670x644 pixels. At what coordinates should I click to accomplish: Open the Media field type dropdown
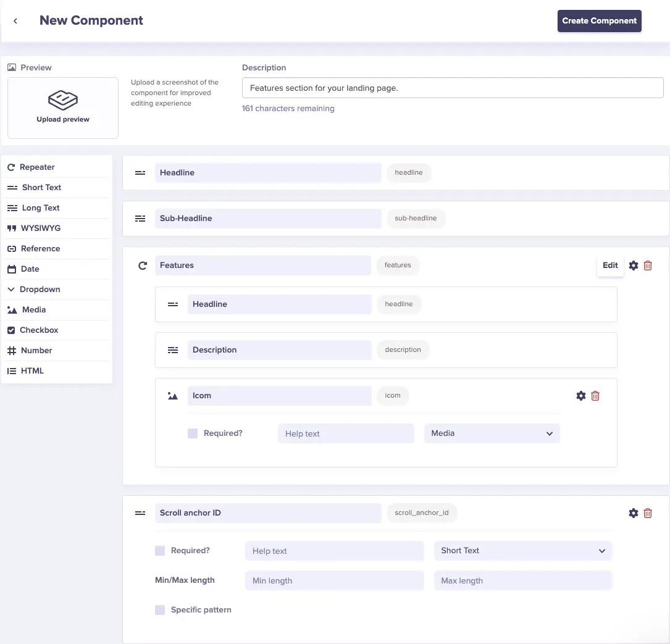pyautogui.click(x=492, y=433)
